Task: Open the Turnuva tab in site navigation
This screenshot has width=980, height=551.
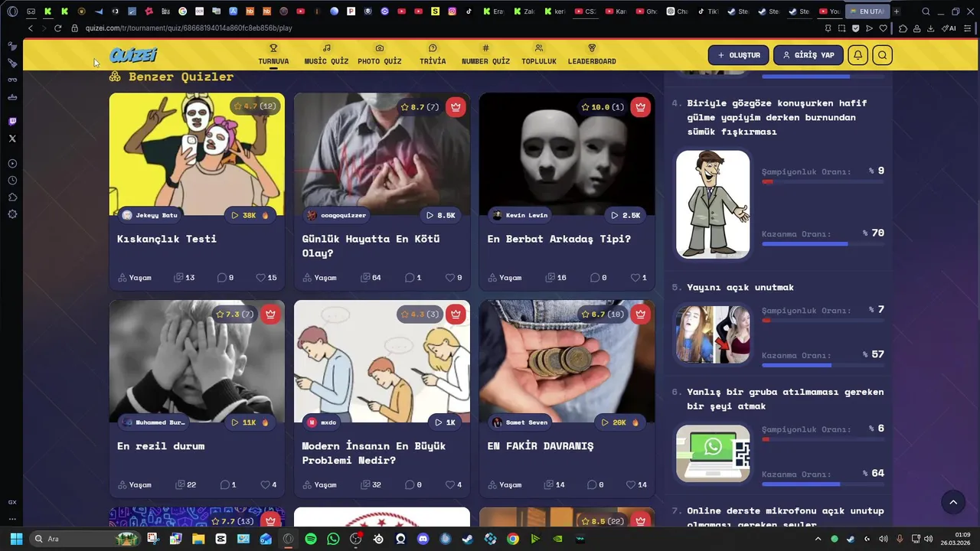Action: 273,54
